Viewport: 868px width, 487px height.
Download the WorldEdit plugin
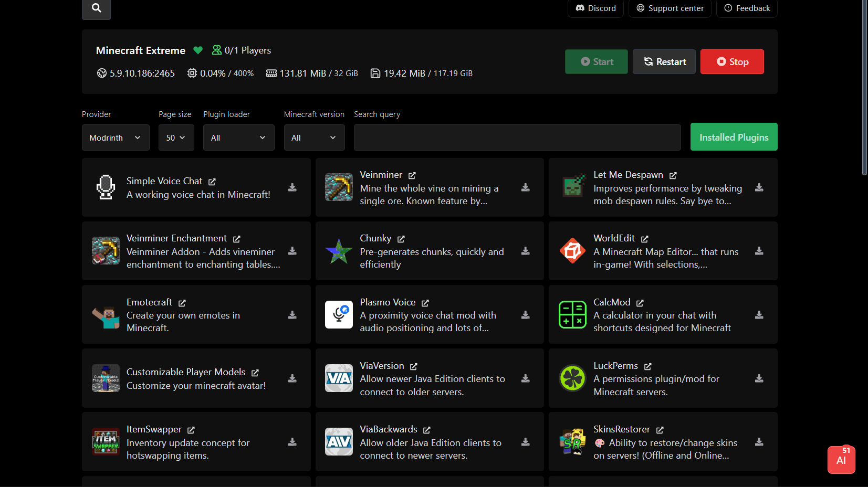759,251
